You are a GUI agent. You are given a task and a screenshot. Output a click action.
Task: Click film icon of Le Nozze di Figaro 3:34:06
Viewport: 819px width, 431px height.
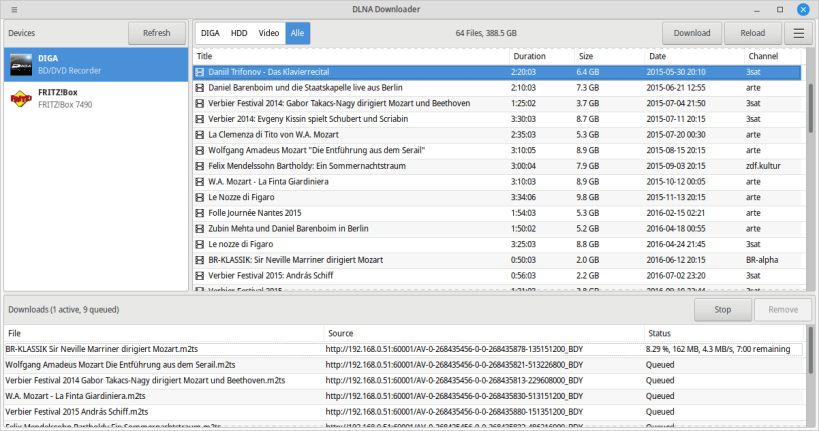(x=200, y=197)
